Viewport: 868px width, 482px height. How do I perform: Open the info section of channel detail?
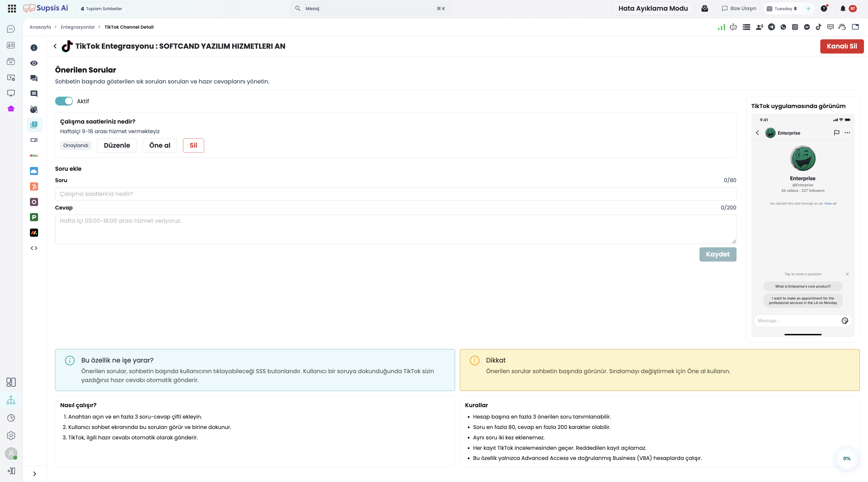coord(34,48)
